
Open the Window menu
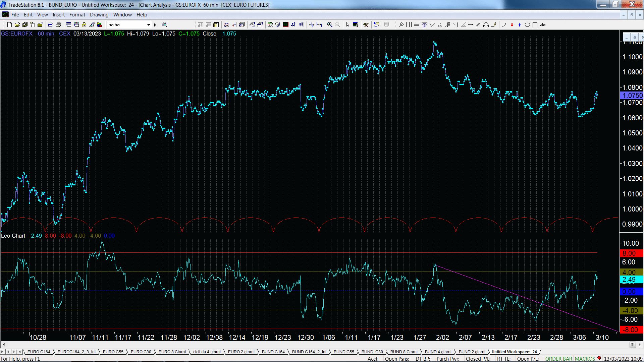[x=123, y=15]
